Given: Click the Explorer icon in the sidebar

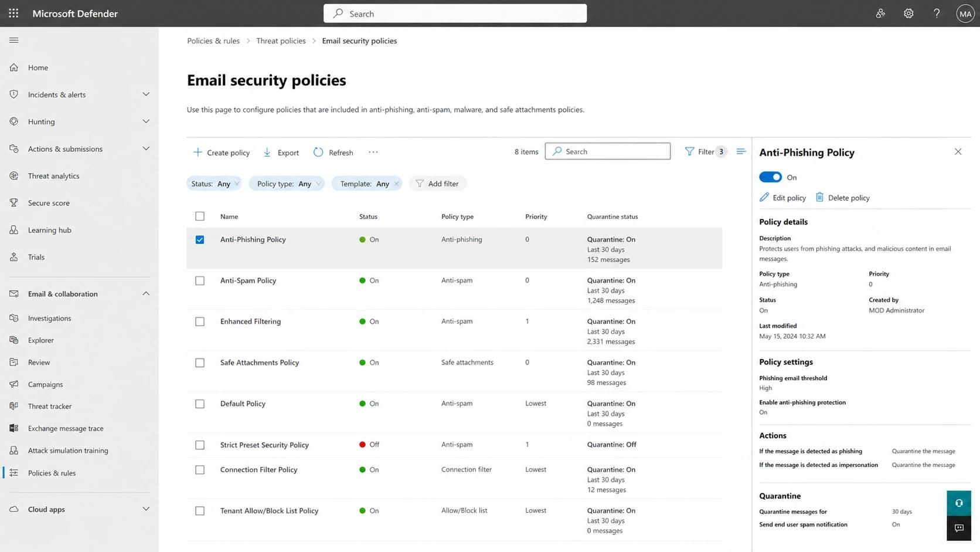Looking at the screenshot, I should [14, 340].
